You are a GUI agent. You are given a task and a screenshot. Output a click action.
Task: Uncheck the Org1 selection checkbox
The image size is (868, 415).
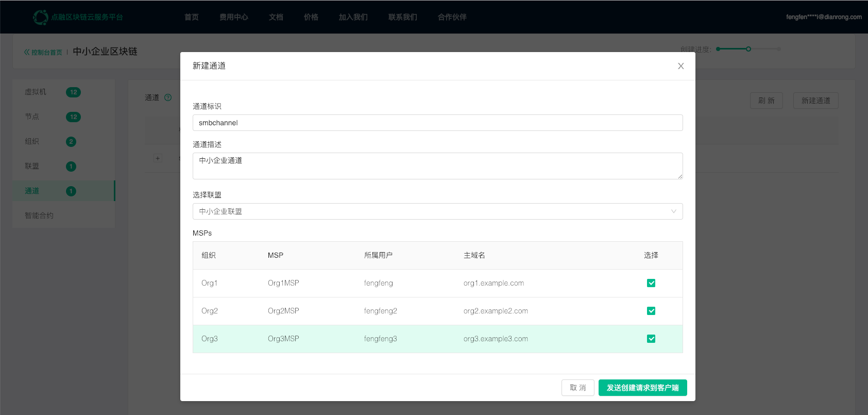(651, 283)
